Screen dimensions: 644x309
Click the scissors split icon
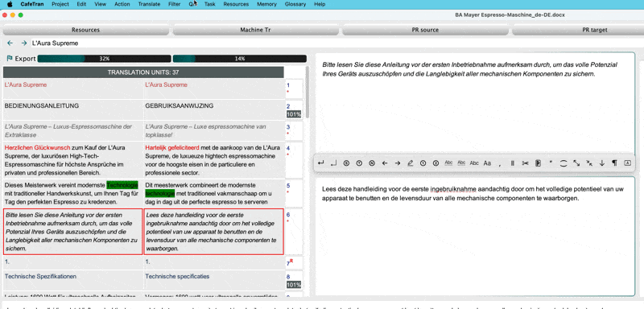coord(525,163)
